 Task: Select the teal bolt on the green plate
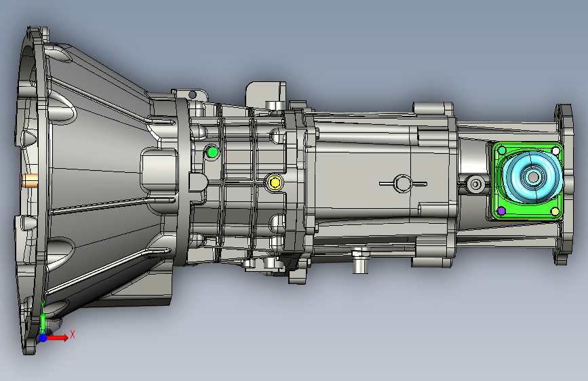point(502,151)
